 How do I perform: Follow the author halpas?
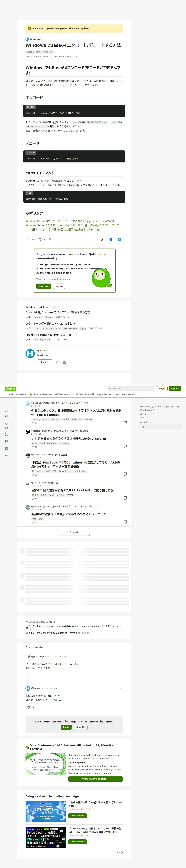[x=45, y=362]
